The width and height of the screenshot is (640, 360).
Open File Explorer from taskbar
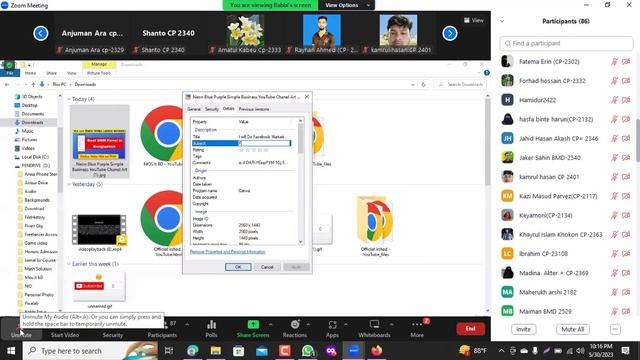coord(216,351)
